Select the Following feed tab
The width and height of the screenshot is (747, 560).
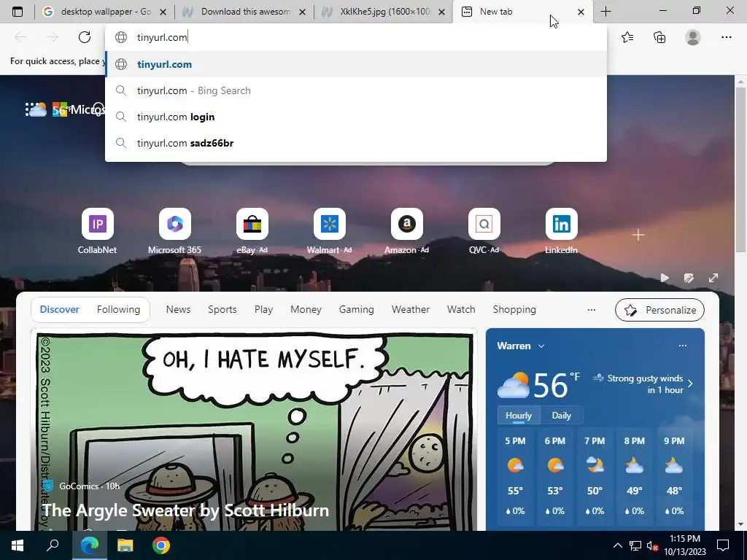119,309
